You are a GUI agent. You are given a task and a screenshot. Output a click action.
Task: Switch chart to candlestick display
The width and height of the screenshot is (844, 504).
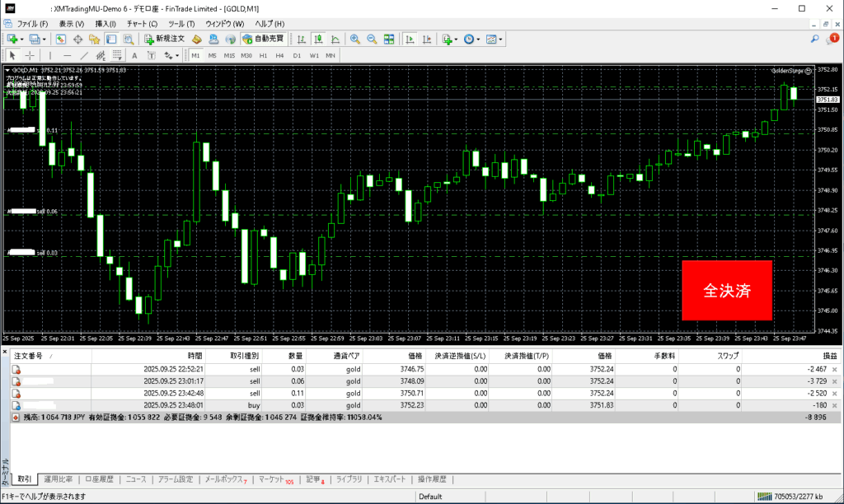318,39
